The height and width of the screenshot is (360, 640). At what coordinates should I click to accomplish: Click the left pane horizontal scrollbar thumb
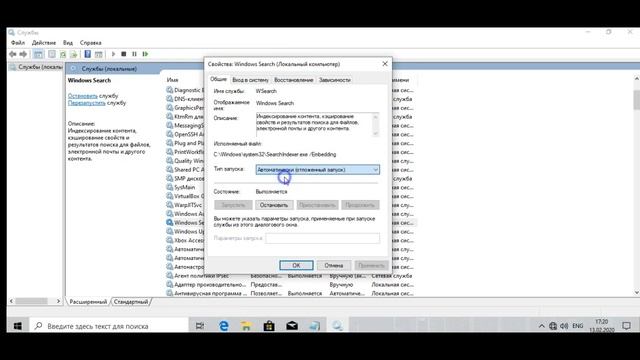coord(31,301)
